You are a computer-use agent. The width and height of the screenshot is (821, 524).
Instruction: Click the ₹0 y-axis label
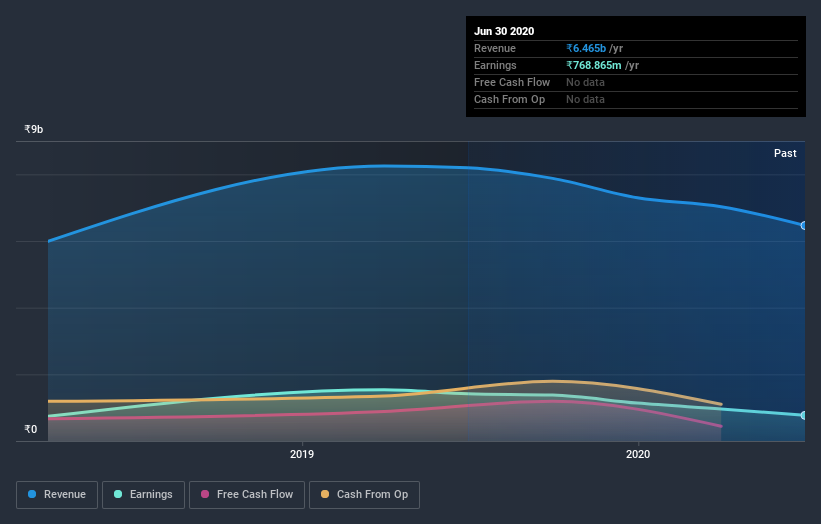[31, 429]
